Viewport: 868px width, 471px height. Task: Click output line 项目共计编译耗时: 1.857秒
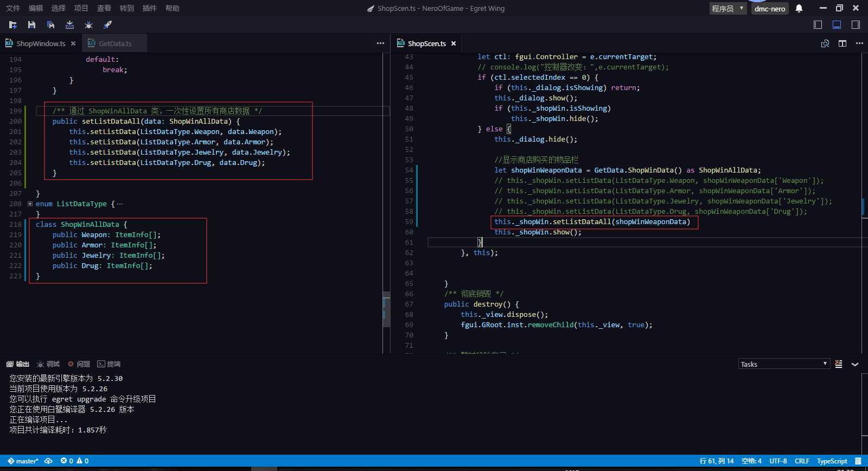pos(58,430)
